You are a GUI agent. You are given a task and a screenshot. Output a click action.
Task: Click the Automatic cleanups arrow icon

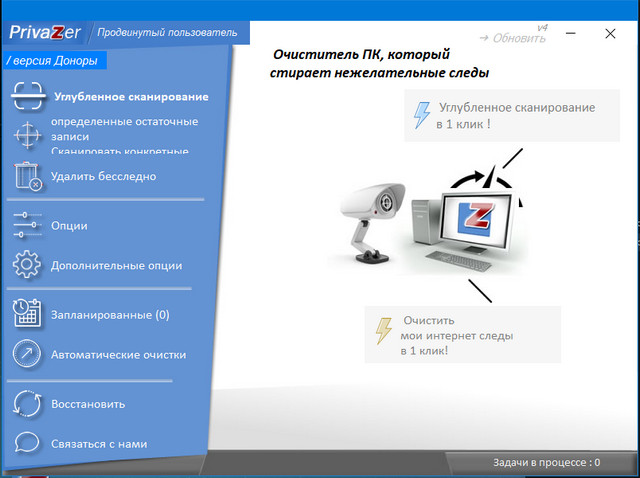pos(27,354)
